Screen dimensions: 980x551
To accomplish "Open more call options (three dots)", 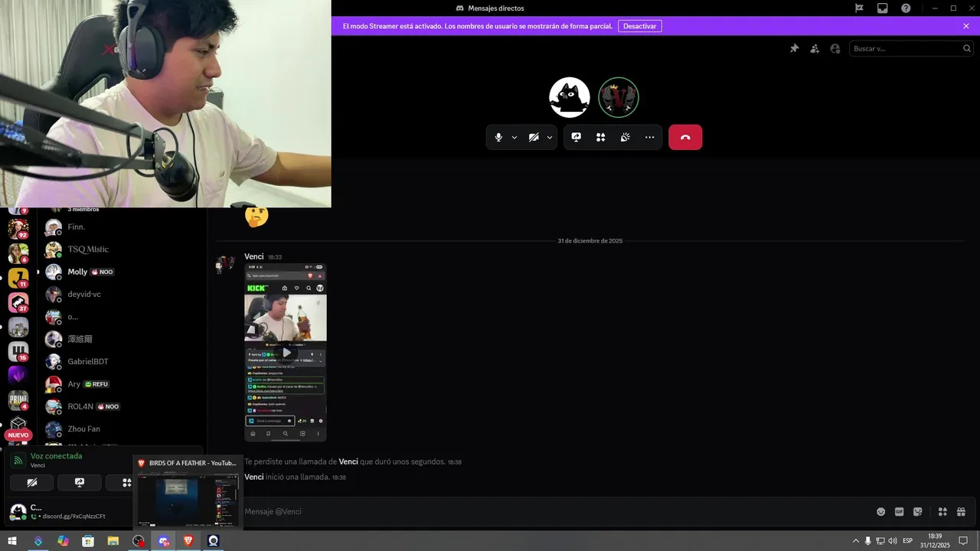I will tap(650, 137).
